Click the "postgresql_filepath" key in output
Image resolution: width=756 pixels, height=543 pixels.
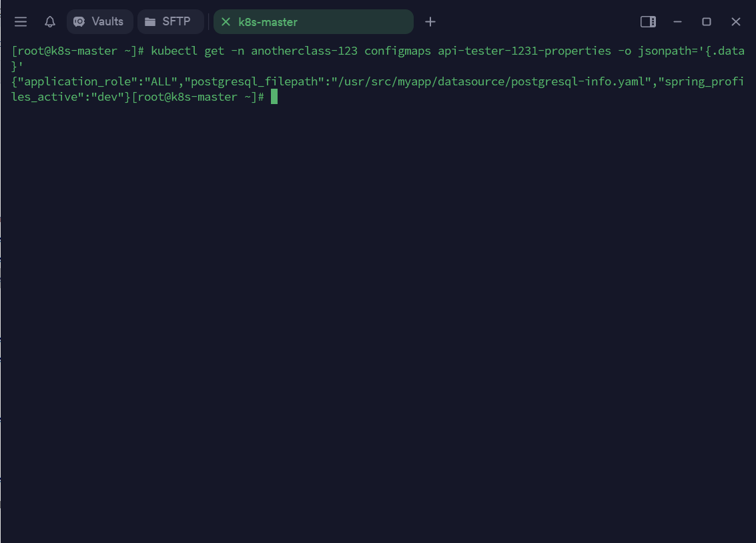(x=254, y=81)
